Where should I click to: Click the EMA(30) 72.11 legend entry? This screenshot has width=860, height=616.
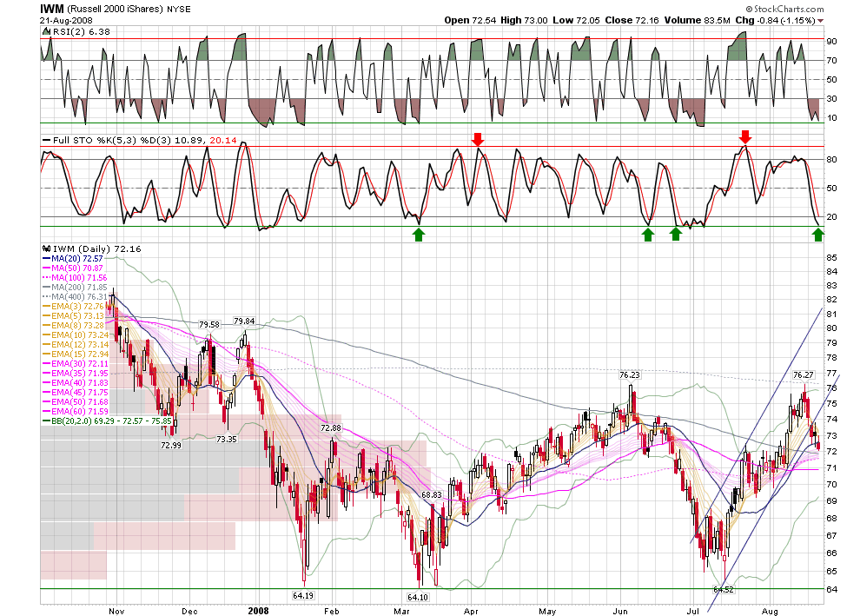76,364
